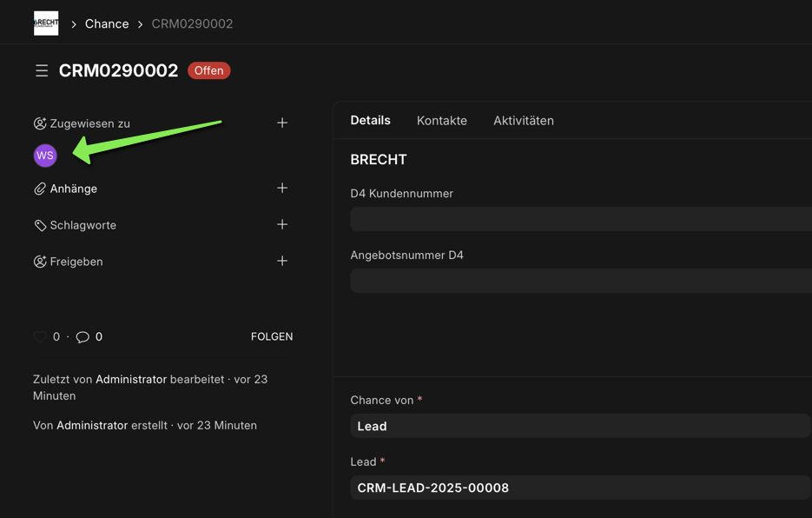Click the Angebotsnummer D4 input field
This screenshot has height=518, width=812.
pyautogui.click(x=579, y=281)
